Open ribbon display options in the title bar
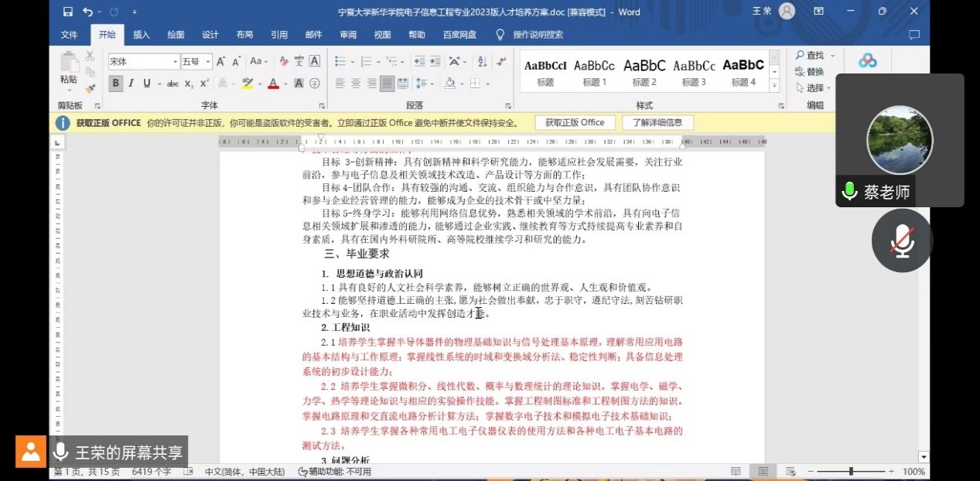The image size is (980, 481). click(819, 12)
